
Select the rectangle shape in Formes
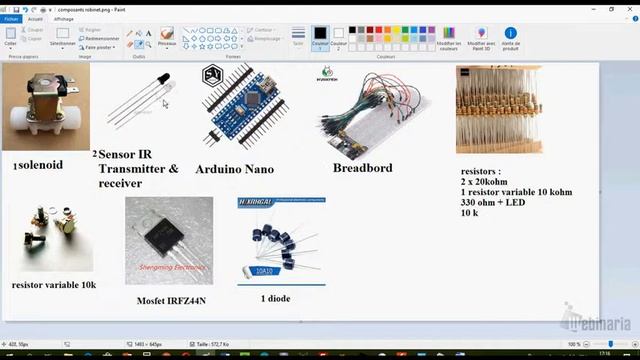210,31
